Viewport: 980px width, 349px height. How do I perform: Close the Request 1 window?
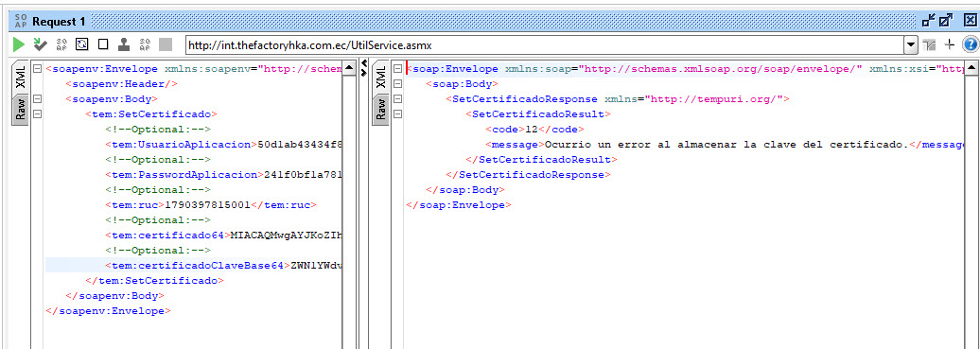click(969, 21)
